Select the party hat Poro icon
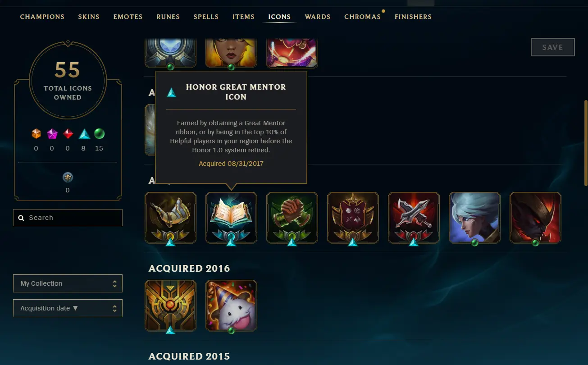Viewport: 588px width, 365px height. tap(231, 306)
